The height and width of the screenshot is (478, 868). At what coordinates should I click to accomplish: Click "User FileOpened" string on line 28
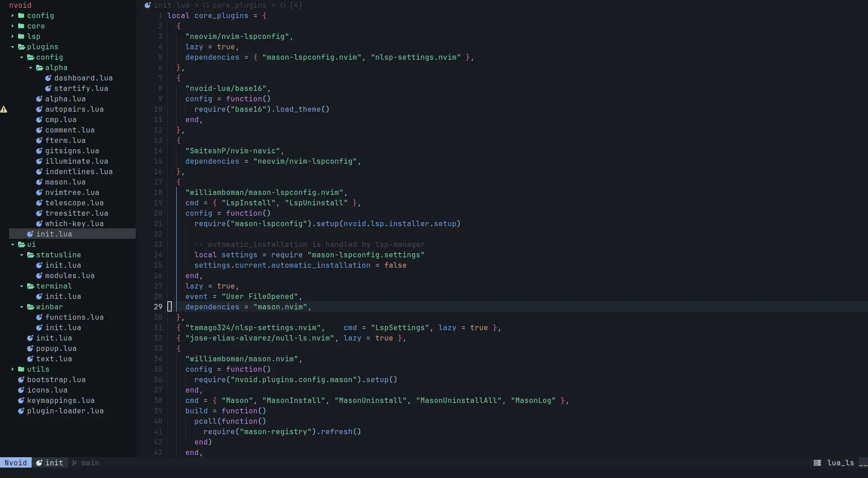tap(259, 297)
